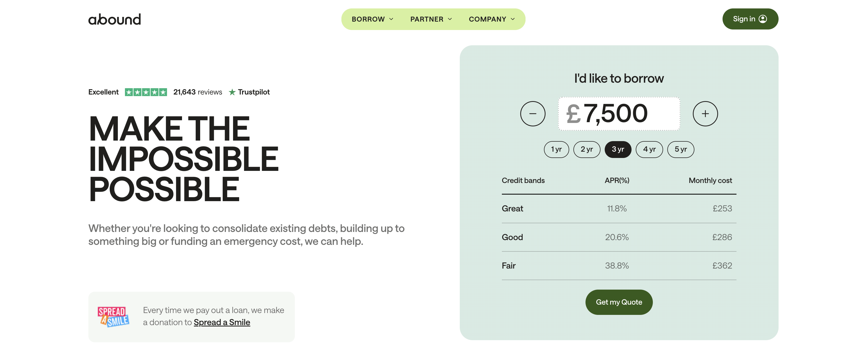
Task: Click the Spread a Smile logo image
Action: pyautogui.click(x=113, y=317)
